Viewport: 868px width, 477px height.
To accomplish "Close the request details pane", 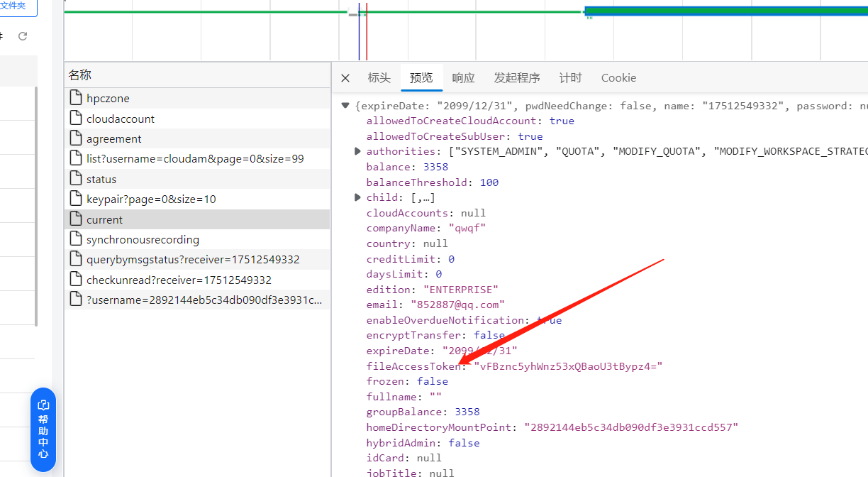I will point(345,78).
